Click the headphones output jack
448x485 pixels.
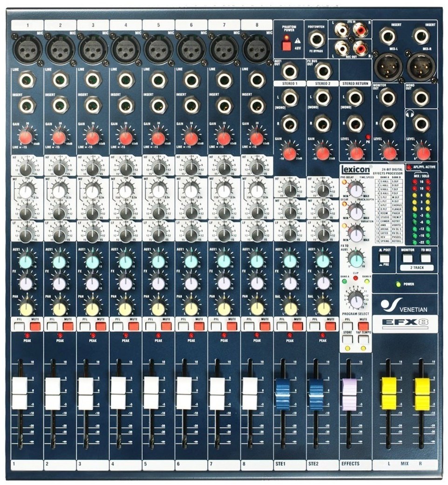click(x=421, y=124)
